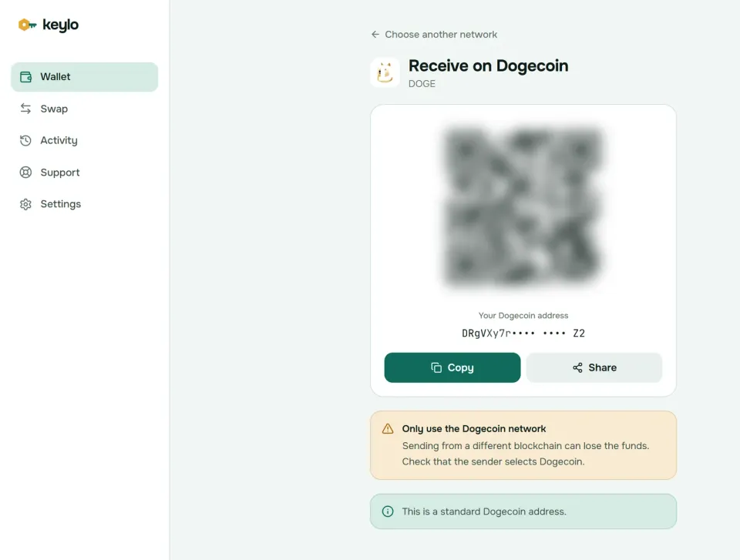Click the keylo brand name

[61, 25]
